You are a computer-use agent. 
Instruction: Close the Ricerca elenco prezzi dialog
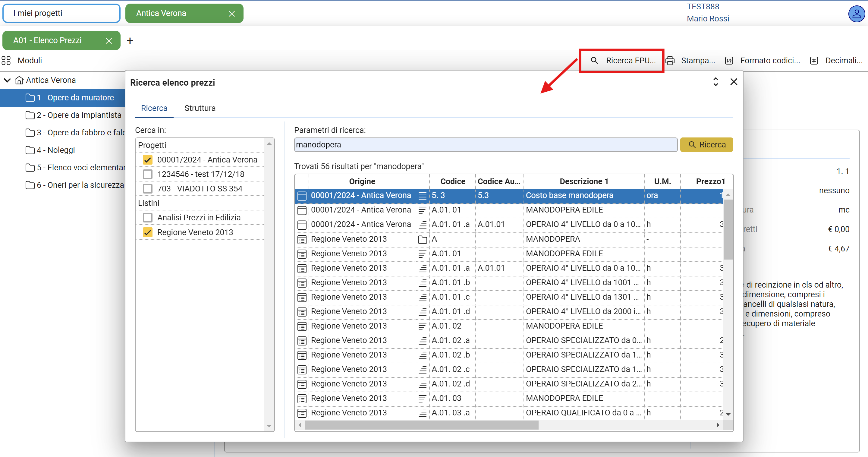tap(734, 82)
